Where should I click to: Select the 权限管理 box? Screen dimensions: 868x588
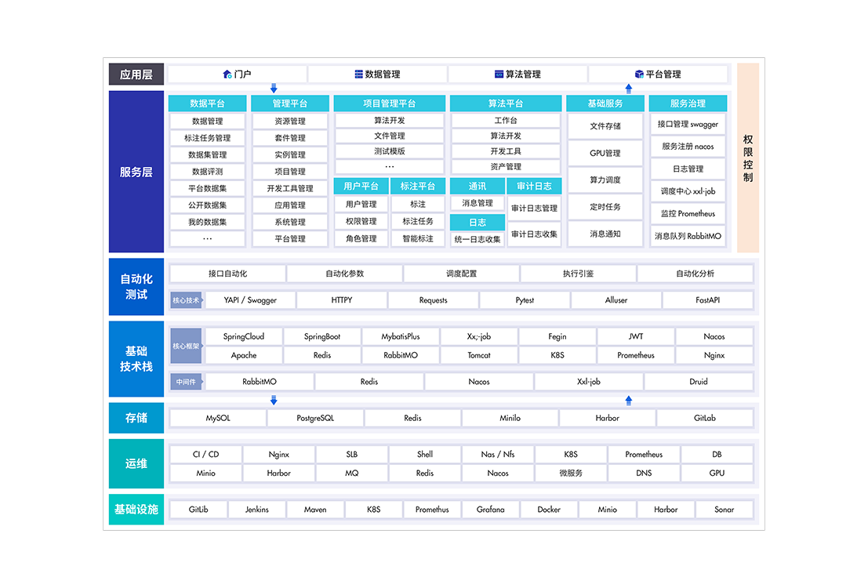[x=361, y=221]
